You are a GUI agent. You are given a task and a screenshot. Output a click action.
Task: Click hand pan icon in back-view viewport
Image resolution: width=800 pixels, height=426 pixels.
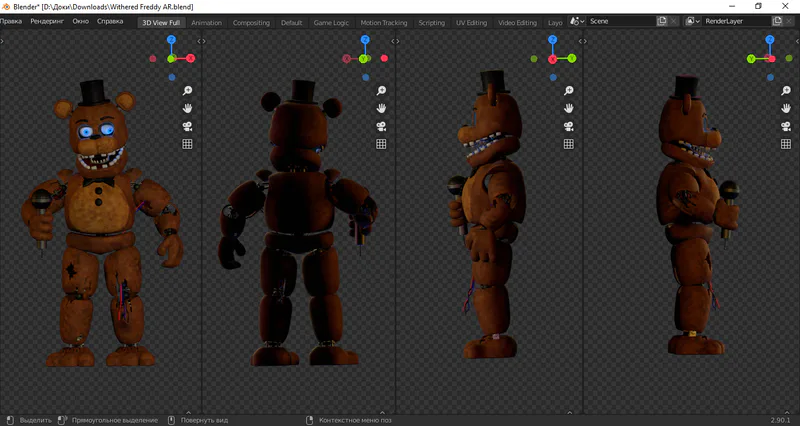[x=381, y=108]
